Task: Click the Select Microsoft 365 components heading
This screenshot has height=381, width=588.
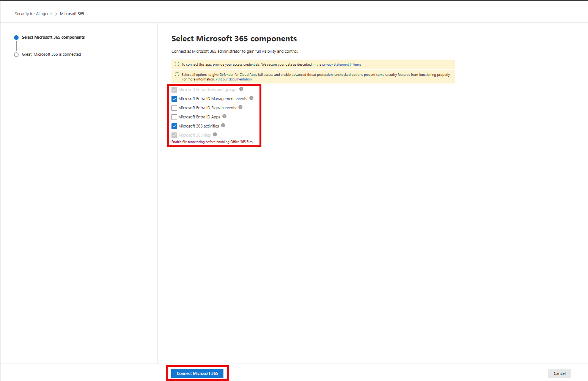Action: (x=234, y=39)
